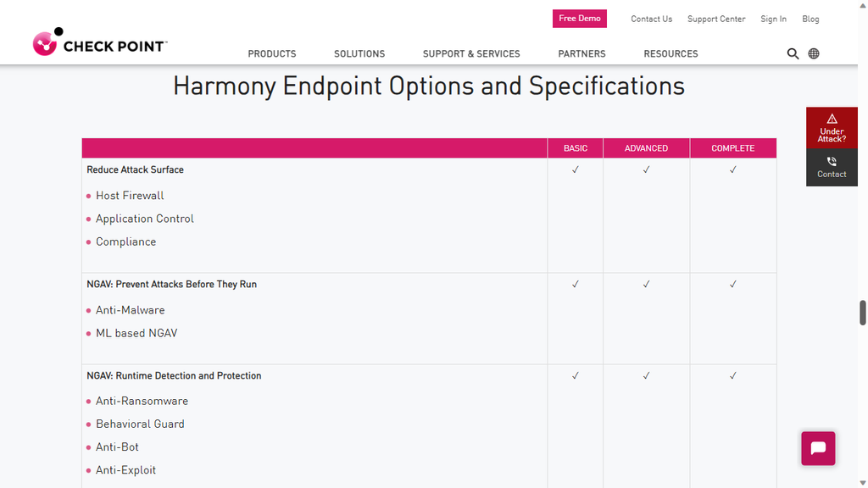
Task: Click the Contact Us link
Action: (x=651, y=19)
